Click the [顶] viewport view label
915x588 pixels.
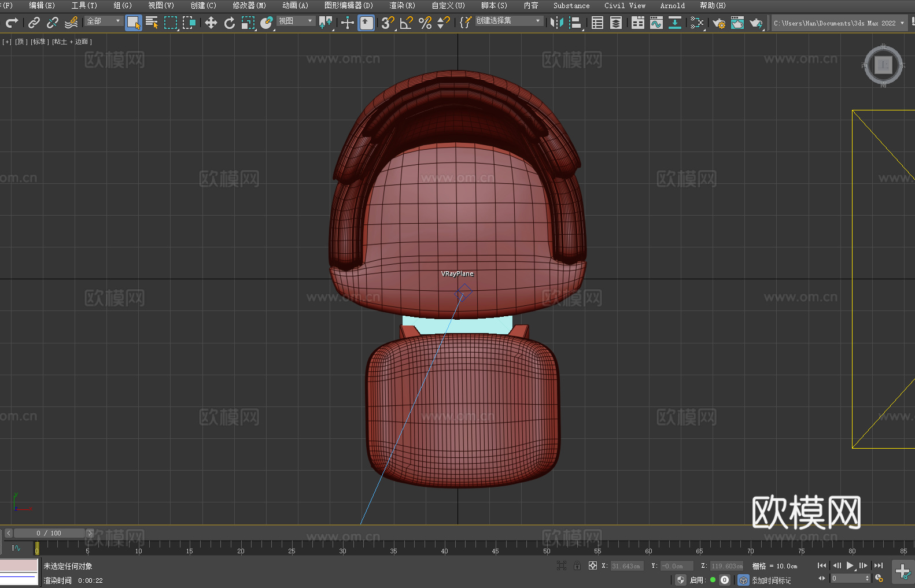[x=21, y=42]
